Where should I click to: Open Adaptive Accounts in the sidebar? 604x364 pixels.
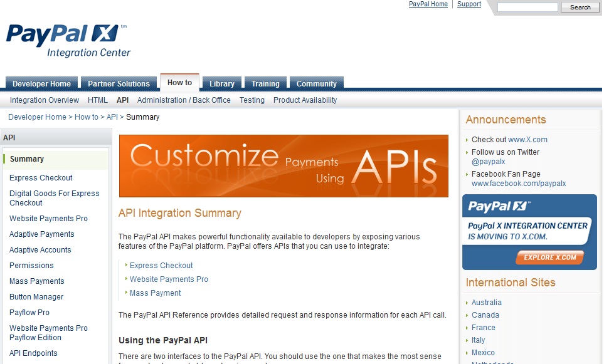click(x=40, y=250)
